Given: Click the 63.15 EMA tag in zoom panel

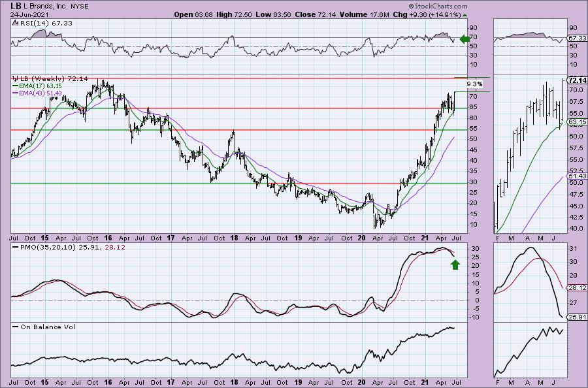Looking at the screenshot, I should point(577,122).
